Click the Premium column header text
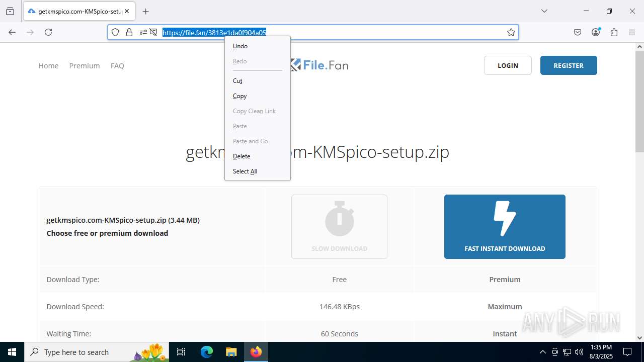Screen dimensions: 644x362 [x=505, y=279]
